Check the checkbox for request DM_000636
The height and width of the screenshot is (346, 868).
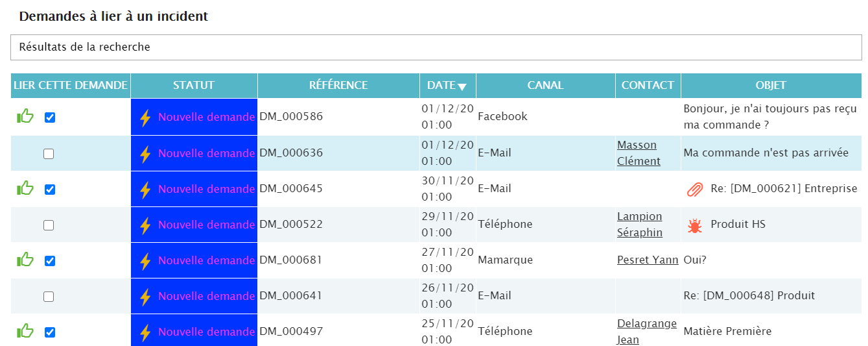[49, 154]
